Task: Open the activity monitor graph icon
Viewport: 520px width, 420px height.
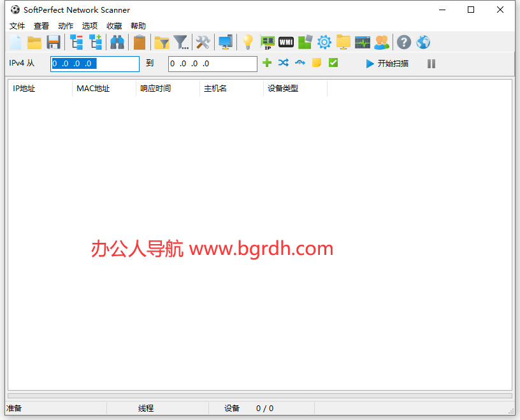Action: 363,43
